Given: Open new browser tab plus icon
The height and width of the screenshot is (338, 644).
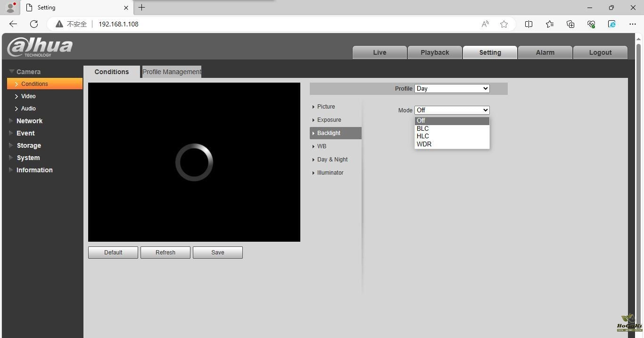Looking at the screenshot, I should (x=141, y=8).
